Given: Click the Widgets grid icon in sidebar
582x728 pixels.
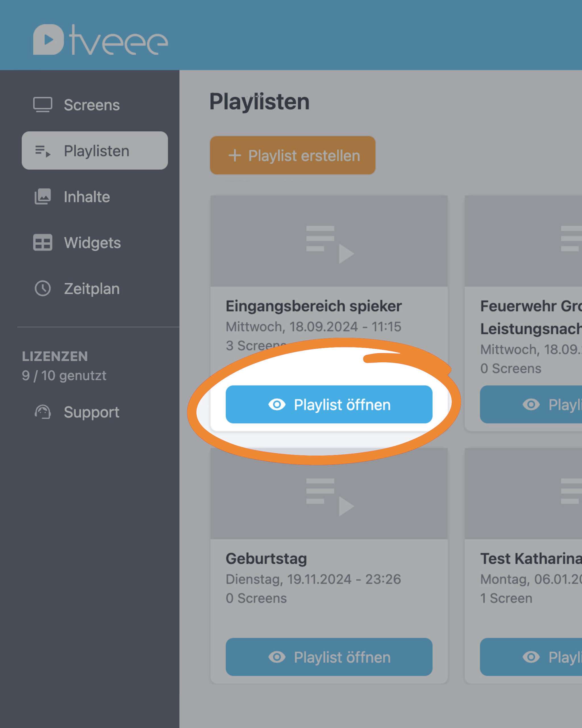Looking at the screenshot, I should pos(43,243).
